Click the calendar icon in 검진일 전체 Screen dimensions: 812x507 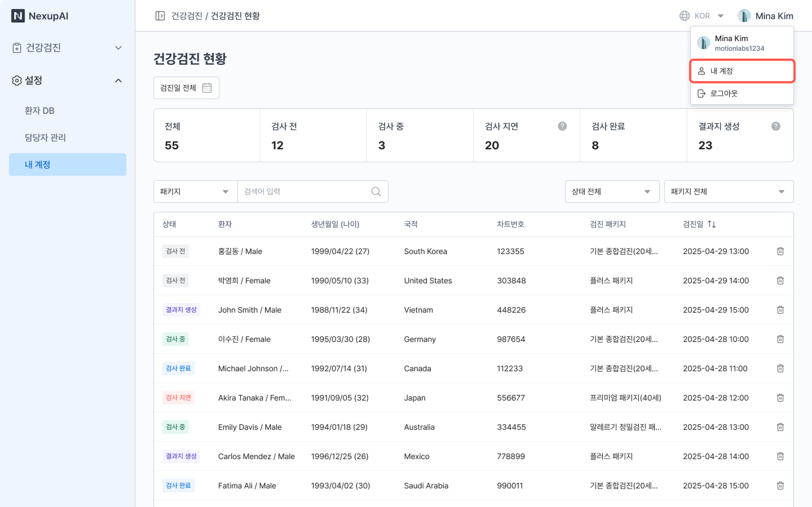[207, 88]
